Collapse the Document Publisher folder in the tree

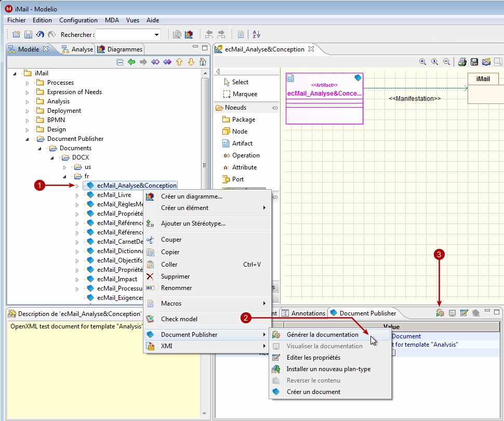click(x=28, y=139)
